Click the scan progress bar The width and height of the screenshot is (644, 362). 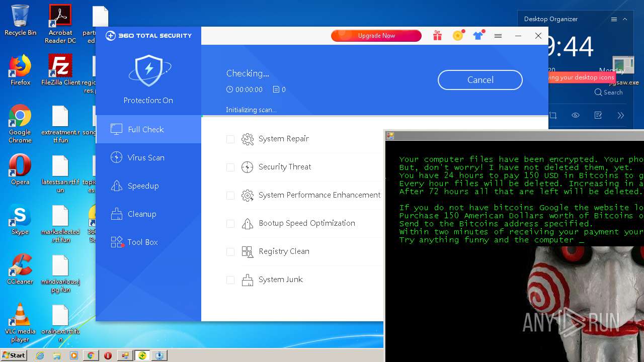pyautogui.click(x=374, y=116)
